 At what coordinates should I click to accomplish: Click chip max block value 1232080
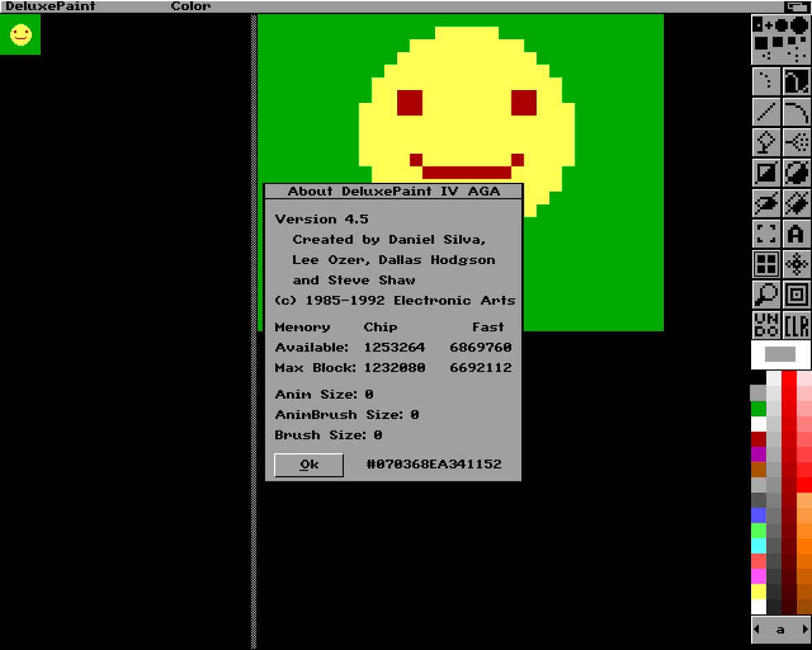(394, 368)
